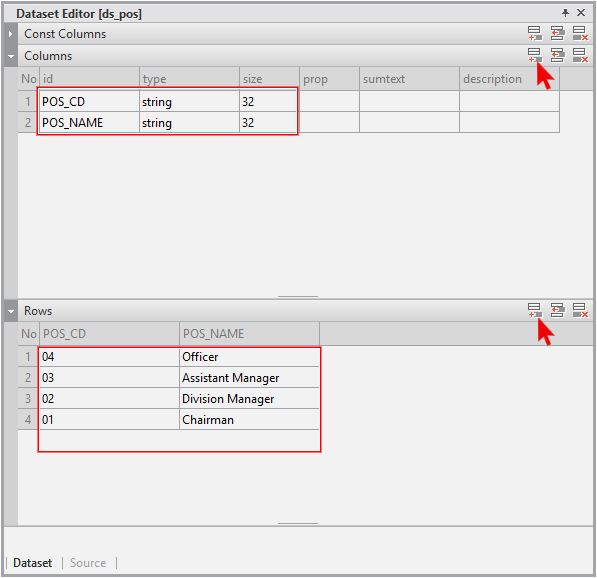
Task: Click sumtext cell of POS_NAME column
Action: click(x=409, y=122)
